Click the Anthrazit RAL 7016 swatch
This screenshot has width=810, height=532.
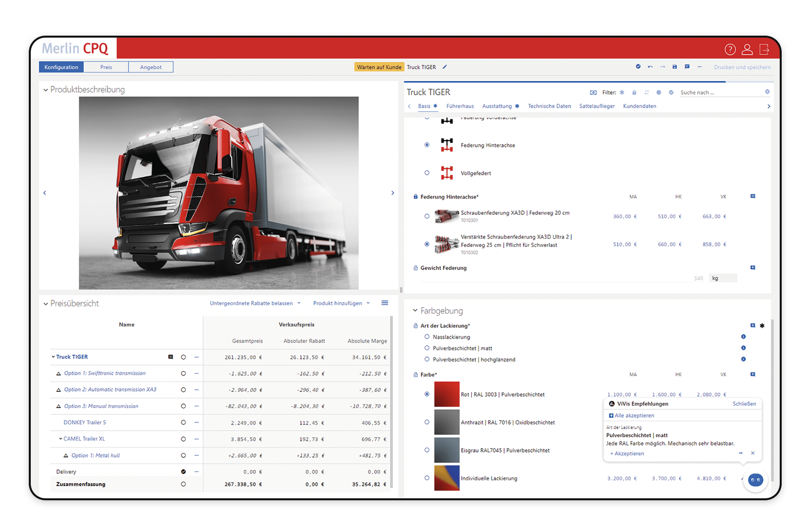point(447,422)
